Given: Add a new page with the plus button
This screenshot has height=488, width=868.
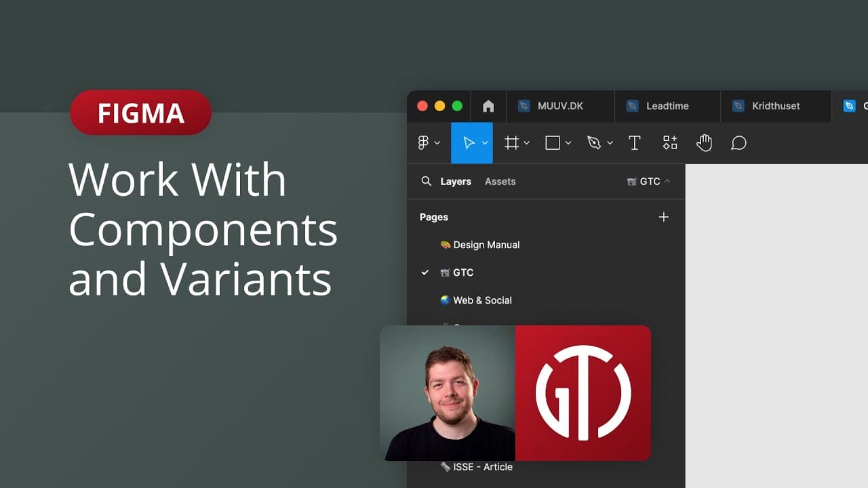Looking at the screenshot, I should [663, 217].
